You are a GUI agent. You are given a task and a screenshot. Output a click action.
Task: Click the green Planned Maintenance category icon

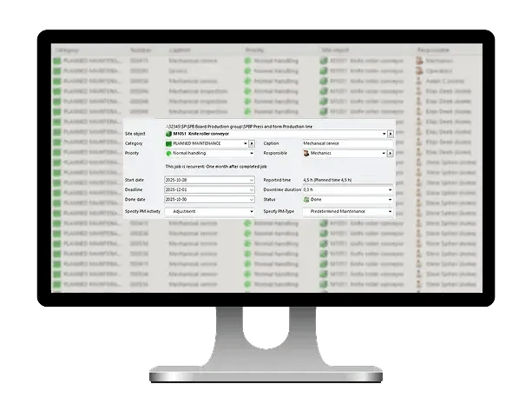168,143
